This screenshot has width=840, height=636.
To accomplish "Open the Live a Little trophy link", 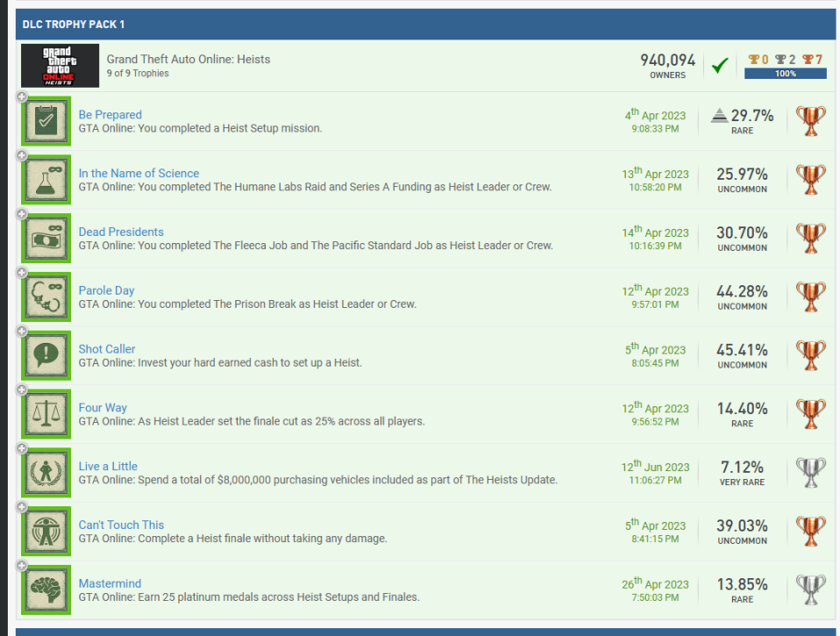I will click(x=108, y=467).
